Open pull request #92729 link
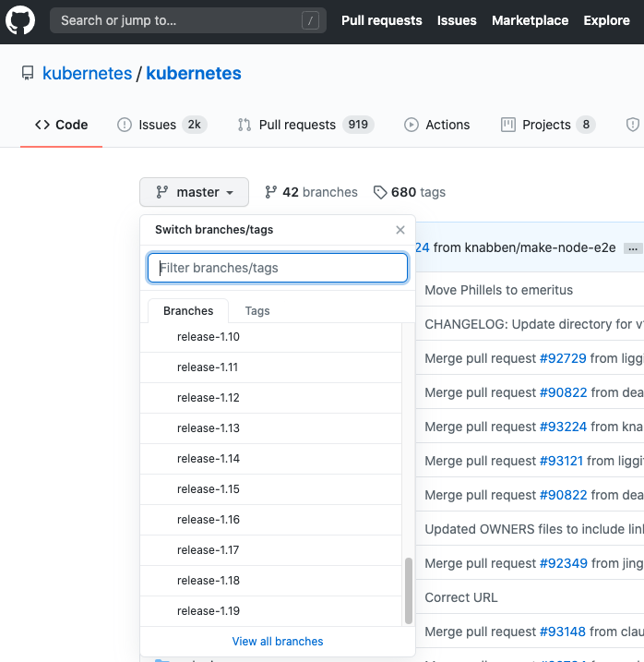This screenshot has height=662, width=644. click(x=563, y=358)
